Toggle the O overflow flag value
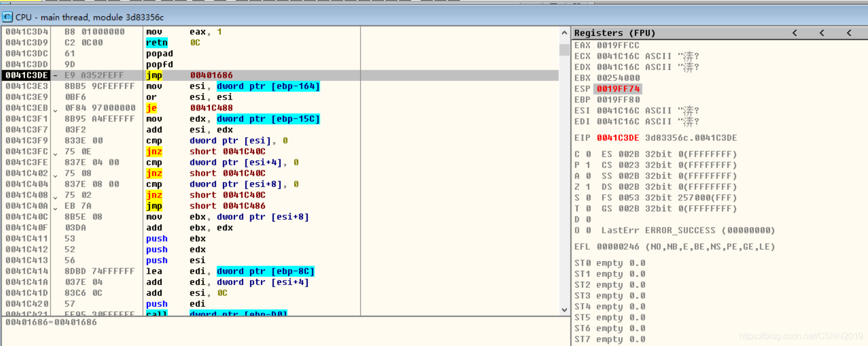Screen dimensions: 868x346 tap(588, 230)
